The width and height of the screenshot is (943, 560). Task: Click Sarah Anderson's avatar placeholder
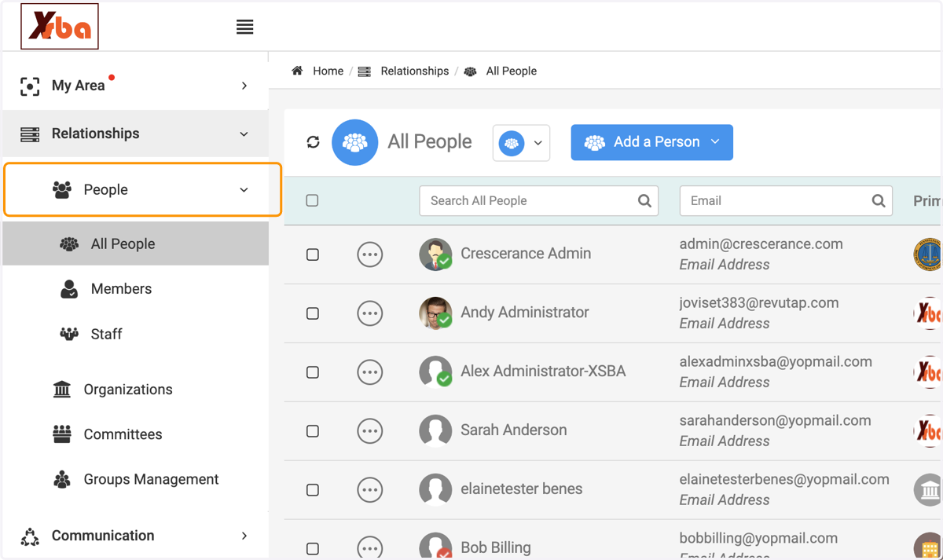pos(435,431)
